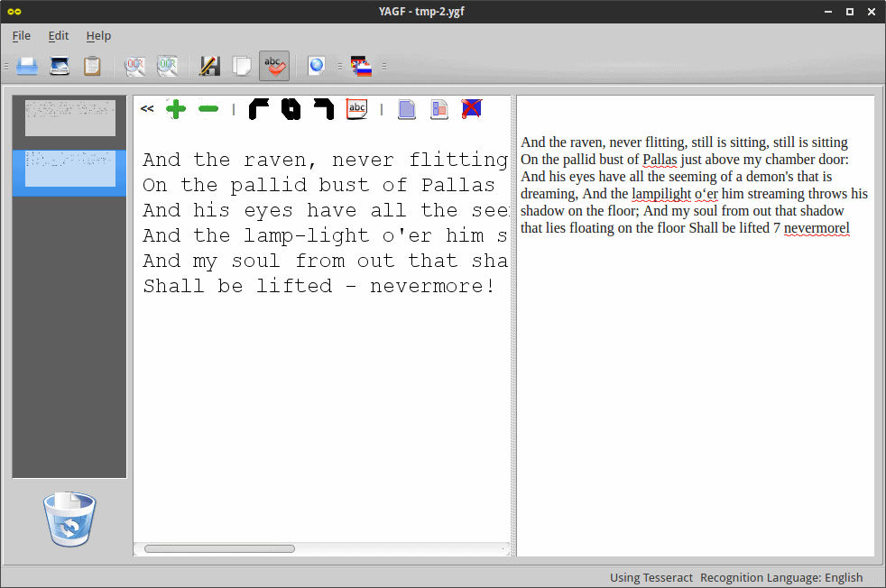Click the horizontal scrollbar under the image
Image resolution: width=886 pixels, height=588 pixels.
click(219, 548)
